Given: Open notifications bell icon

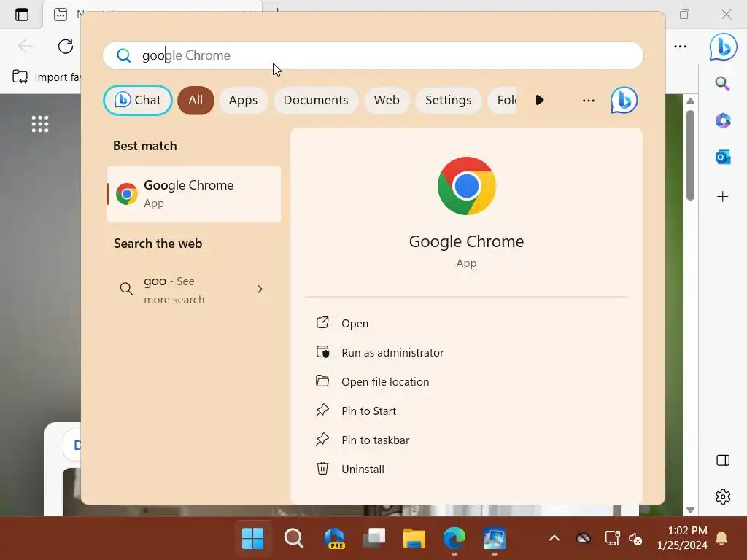Looking at the screenshot, I should (x=721, y=539).
